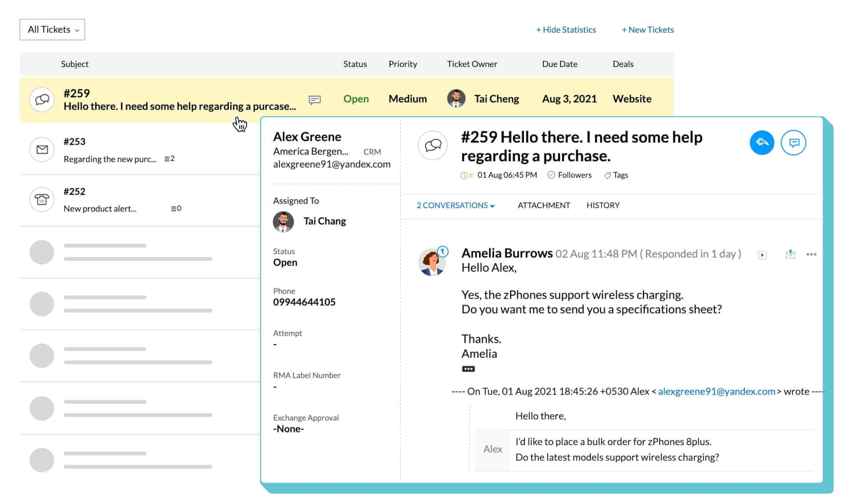855x504 pixels.
Task: Click Tai Cheng avatar in ticket row
Action: click(x=456, y=98)
